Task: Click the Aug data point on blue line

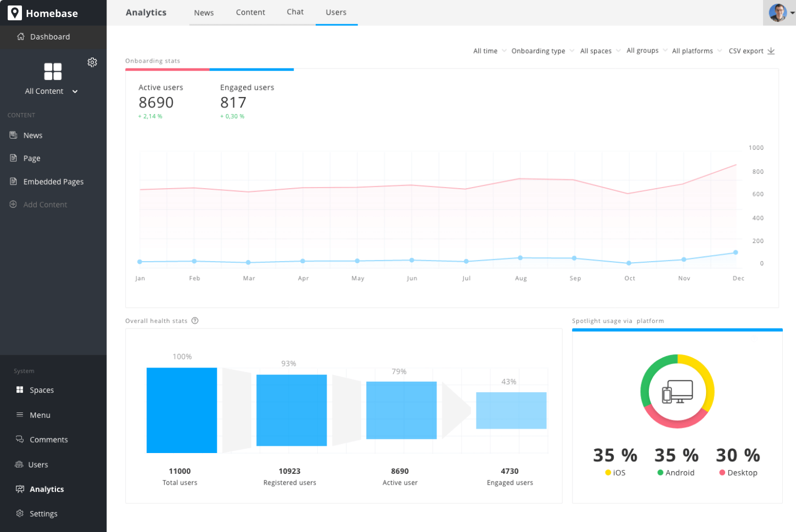Action: (x=520, y=257)
